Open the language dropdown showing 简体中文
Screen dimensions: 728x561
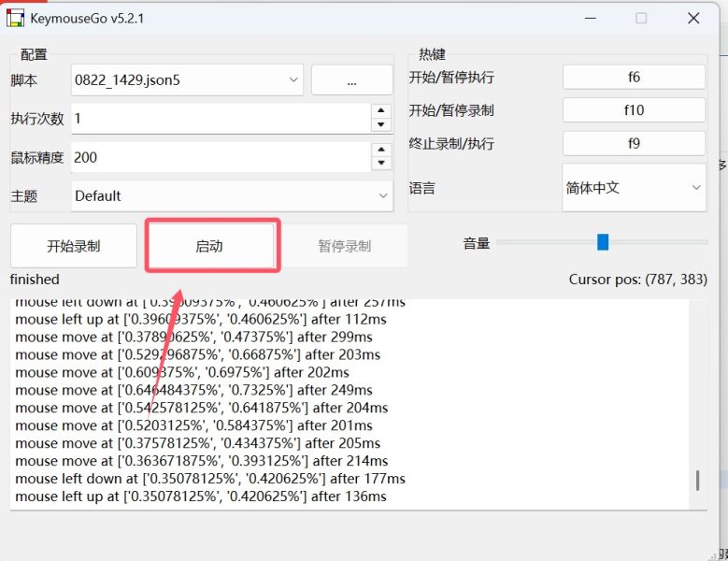pyautogui.click(x=634, y=188)
